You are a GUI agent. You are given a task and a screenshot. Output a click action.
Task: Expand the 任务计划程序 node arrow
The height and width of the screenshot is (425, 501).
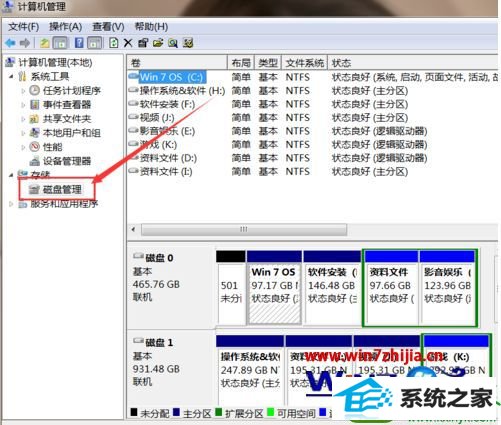[x=23, y=91]
